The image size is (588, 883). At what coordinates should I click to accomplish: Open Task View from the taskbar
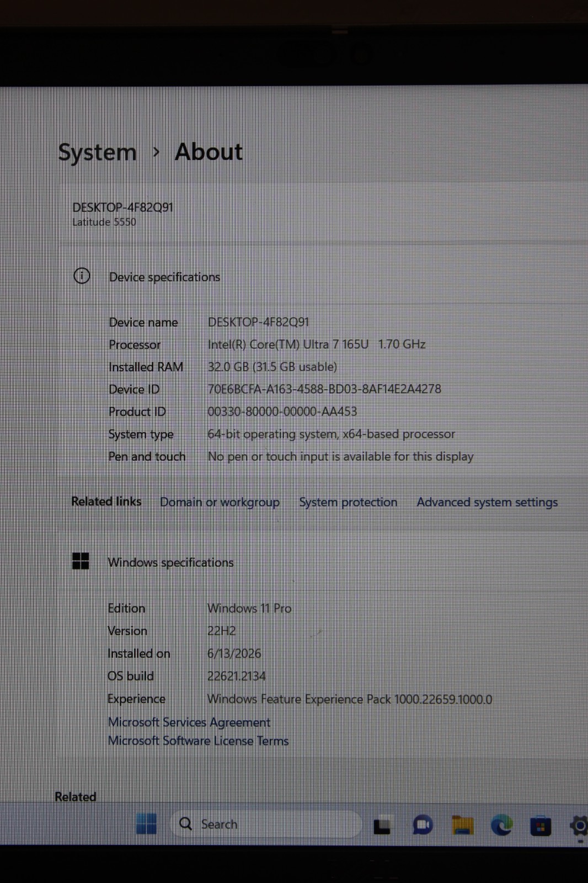[x=383, y=825]
